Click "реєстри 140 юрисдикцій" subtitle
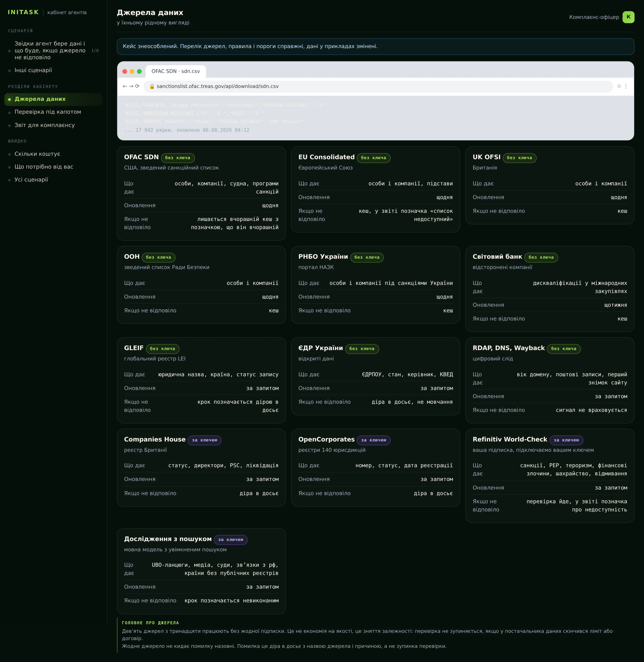This screenshot has width=644, height=662. 332,450
